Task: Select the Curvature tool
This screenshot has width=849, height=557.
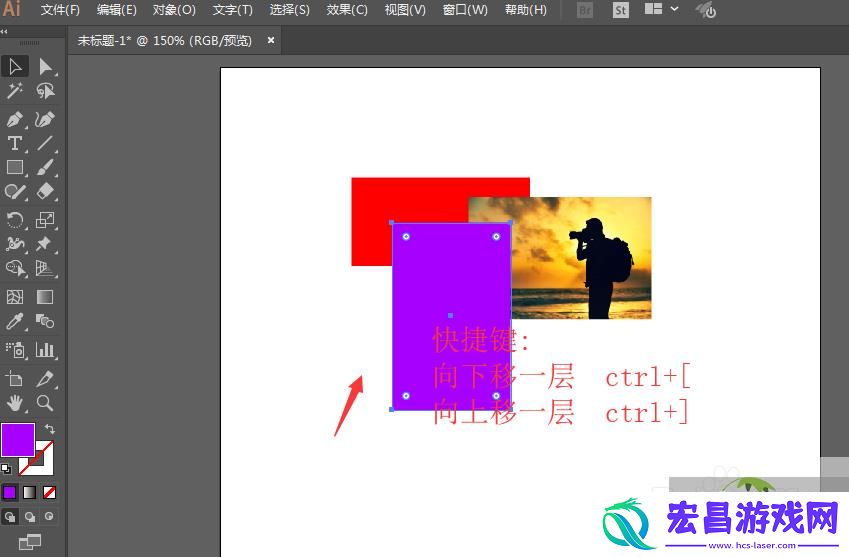Action: click(45, 119)
